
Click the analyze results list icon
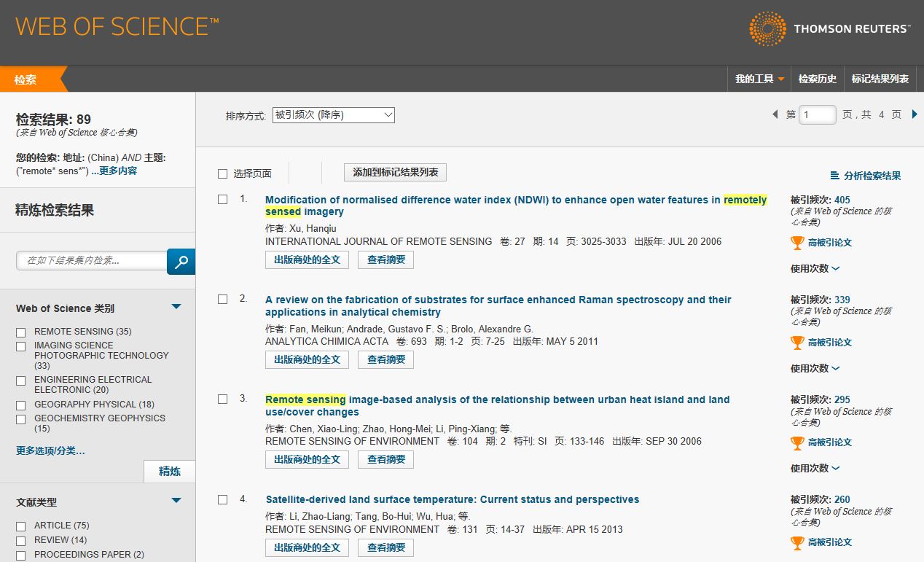pos(835,176)
